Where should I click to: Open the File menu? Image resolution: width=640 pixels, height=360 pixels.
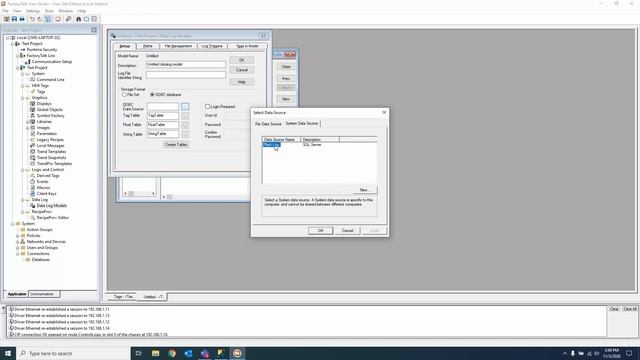click(5, 11)
